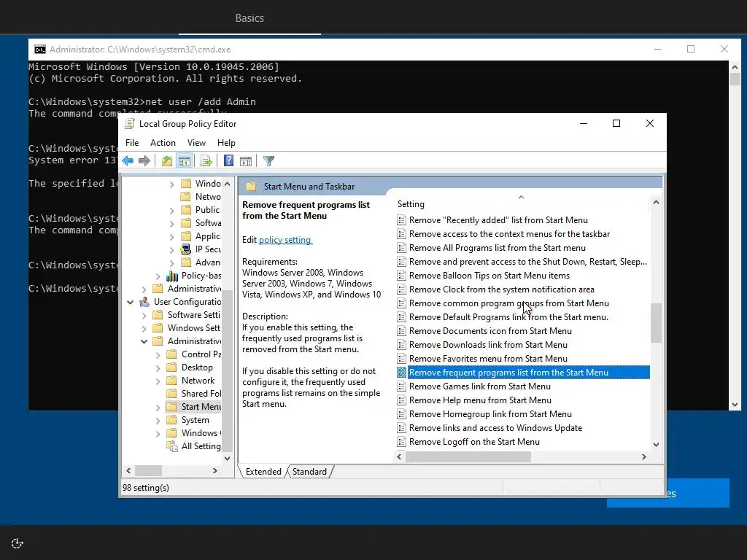Click icon beside Remove Balloon Tips setting
Screen dimensions: 747x560
402,276
